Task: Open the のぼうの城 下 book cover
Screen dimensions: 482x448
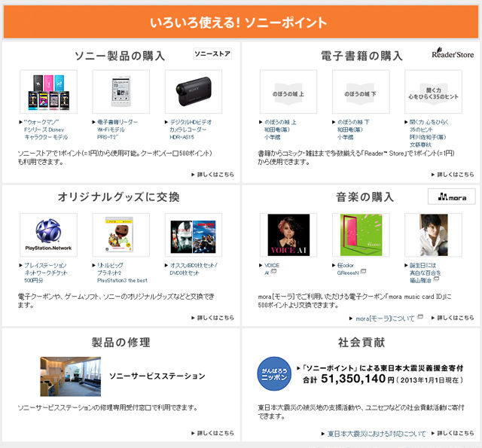Action: (361, 92)
